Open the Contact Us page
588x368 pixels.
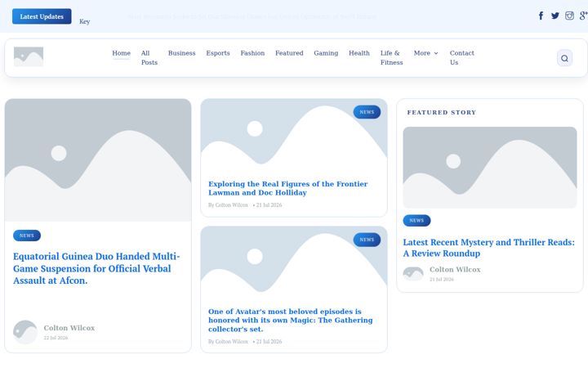(461, 58)
